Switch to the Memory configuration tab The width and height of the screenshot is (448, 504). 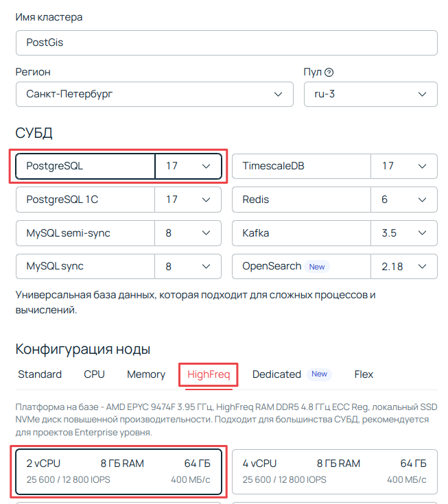[146, 374]
